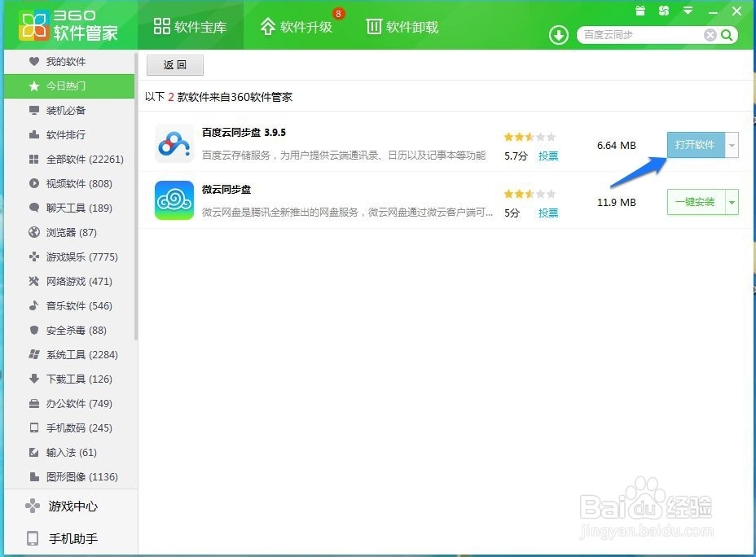Open 游戏娱乐 (7775) category
The width and height of the screenshot is (756, 557).
point(69,257)
